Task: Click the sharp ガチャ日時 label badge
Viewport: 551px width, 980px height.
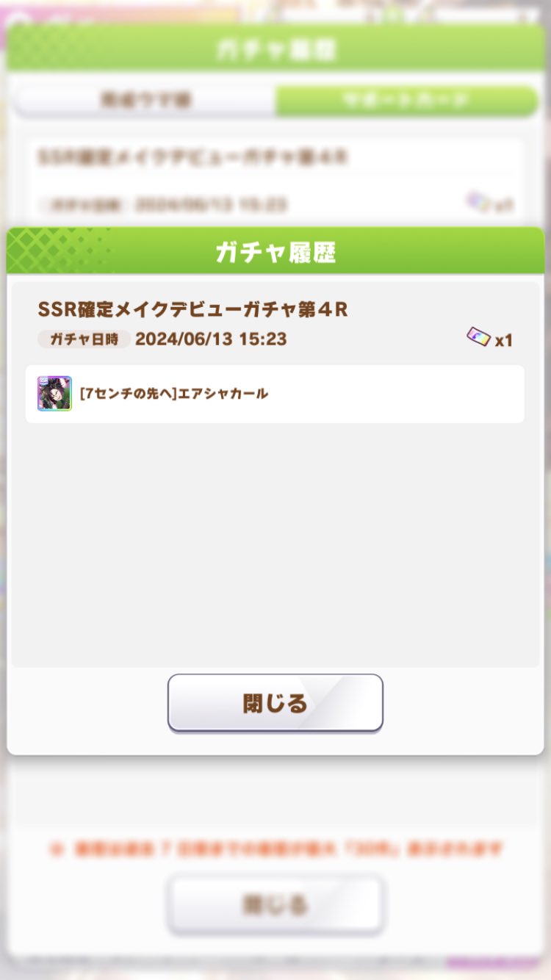Action: pyautogui.click(x=84, y=339)
